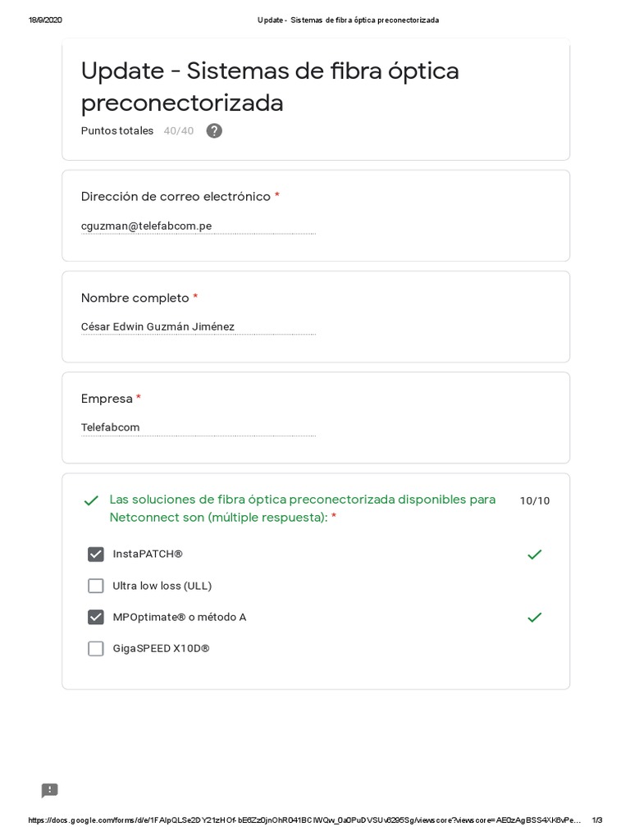This screenshot has height=840, width=630.
Task: Click the help icon beside Puntos totales
Action: pos(214,130)
